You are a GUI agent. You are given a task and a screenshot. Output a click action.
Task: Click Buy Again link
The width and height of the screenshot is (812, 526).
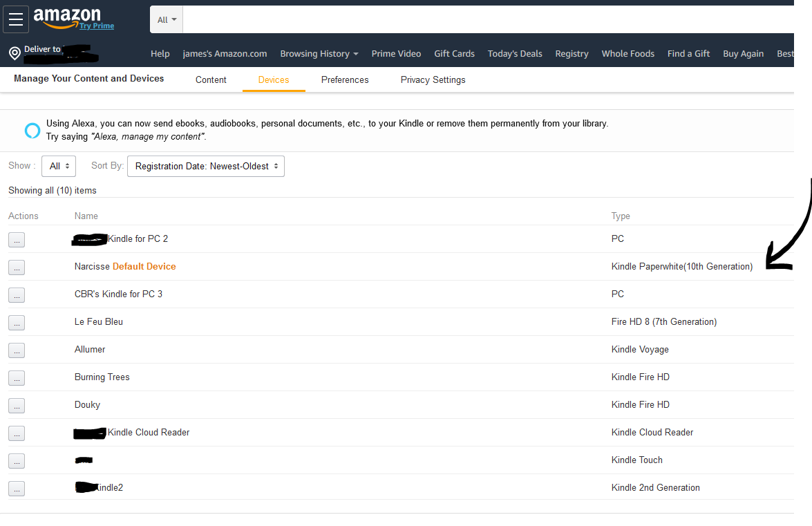pos(743,54)
